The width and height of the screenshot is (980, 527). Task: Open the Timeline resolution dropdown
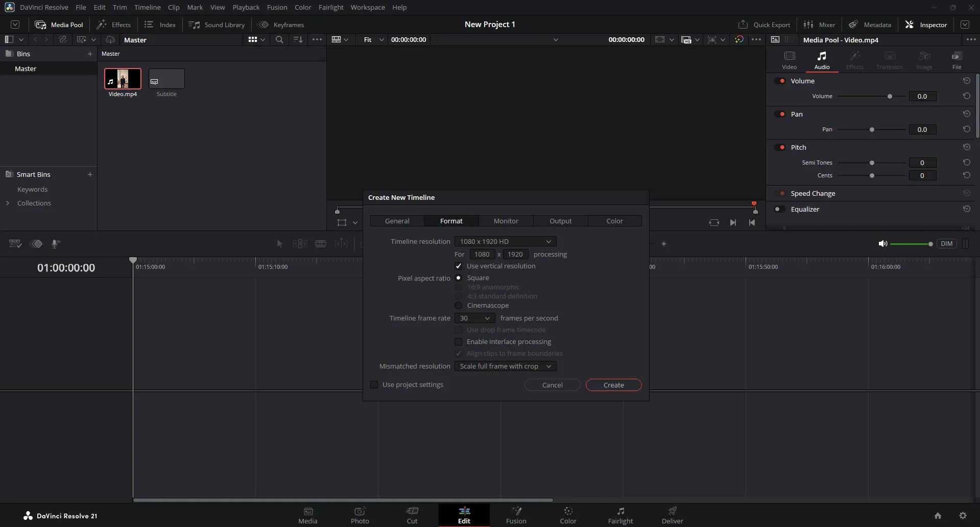point(505,241)
